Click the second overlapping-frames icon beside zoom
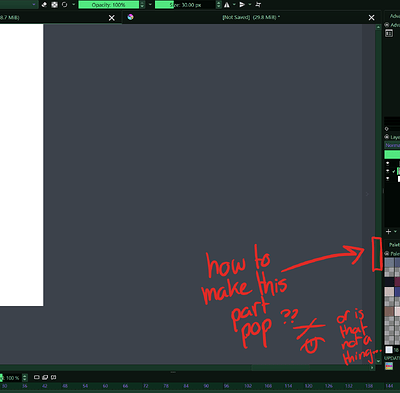 [x=45, y=377]
